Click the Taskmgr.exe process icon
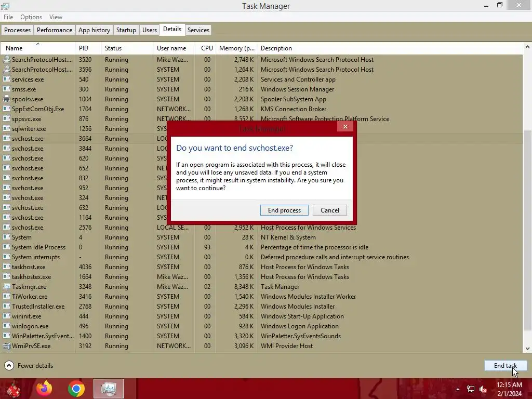The height and width of the screenshot is (399, 532). (6, 287)
